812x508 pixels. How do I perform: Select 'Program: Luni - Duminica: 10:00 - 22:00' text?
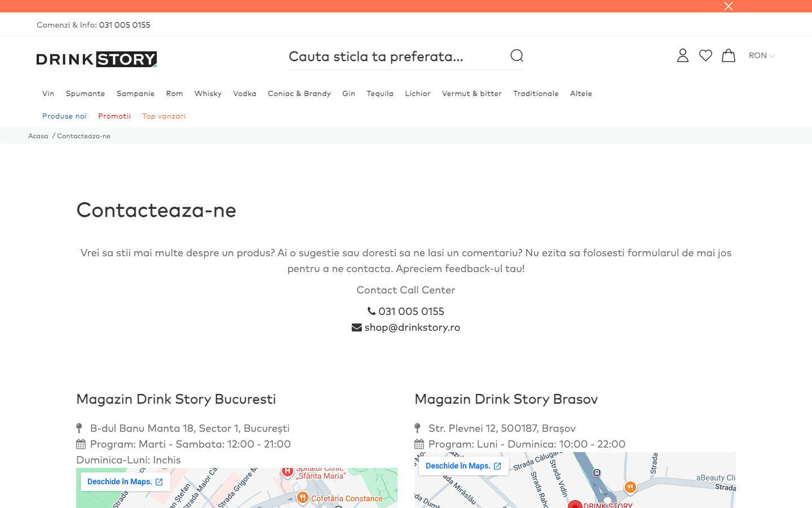coord(527,444)
